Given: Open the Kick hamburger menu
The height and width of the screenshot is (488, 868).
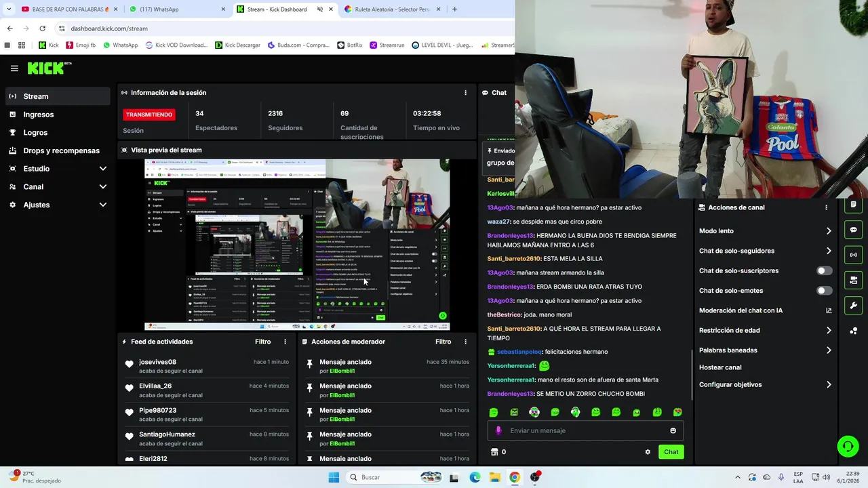Looking at the screenshot, I should pos(14,68).
